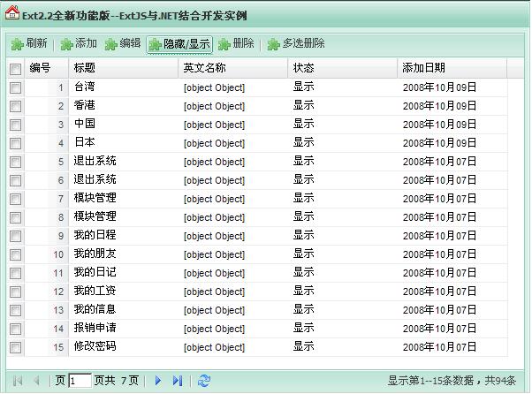This screenshot has height=394, width=532.
Task: Click the 退出系统 cell in row 5
Action: [123, 162]
